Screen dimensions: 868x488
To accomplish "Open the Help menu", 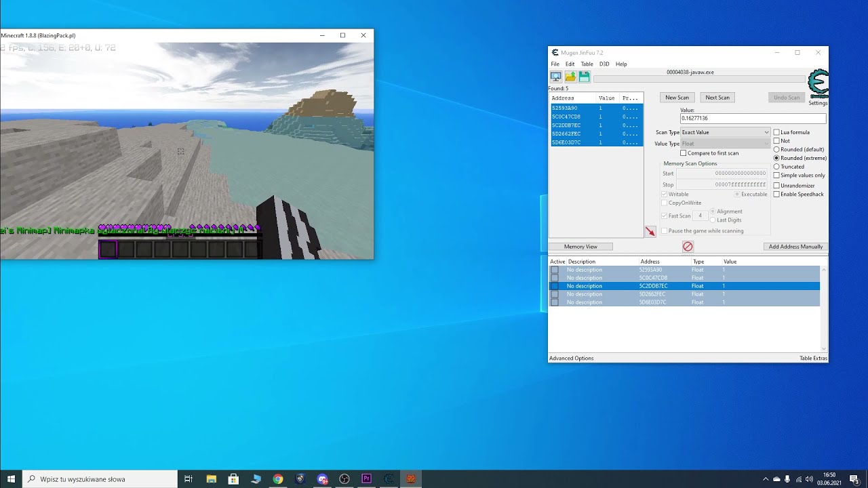I will pos(621,64).
